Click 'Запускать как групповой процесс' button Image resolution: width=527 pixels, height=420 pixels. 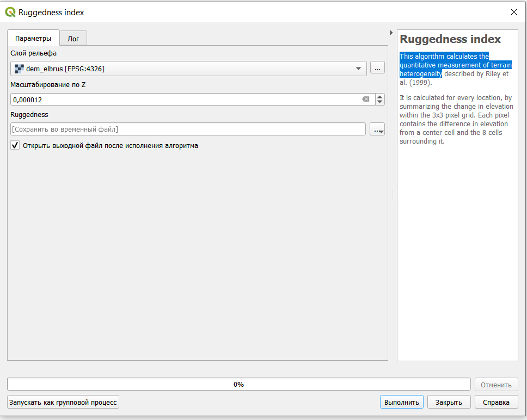click(63, 402)
